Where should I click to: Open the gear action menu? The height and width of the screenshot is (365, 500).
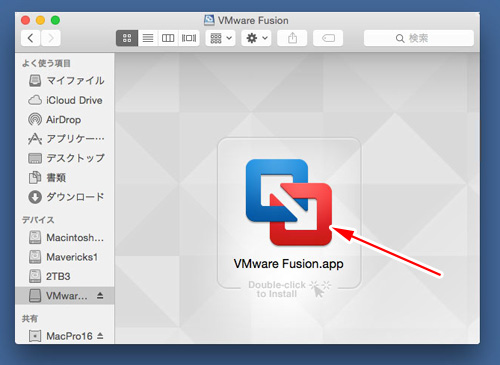(x=256, y=38)
